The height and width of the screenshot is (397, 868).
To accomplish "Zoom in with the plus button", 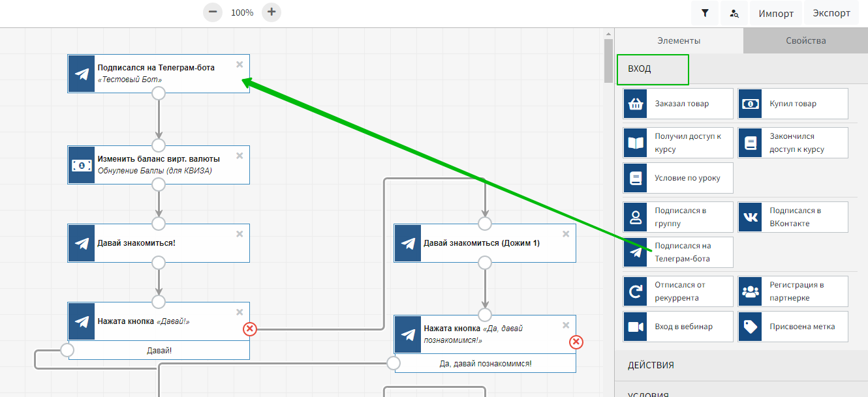I will point(271,12).
